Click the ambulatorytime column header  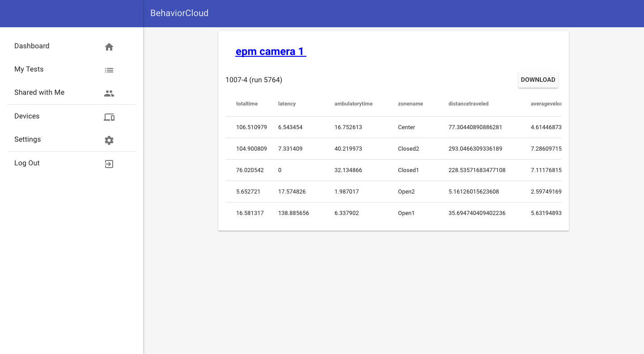click(x=353, y=104)
